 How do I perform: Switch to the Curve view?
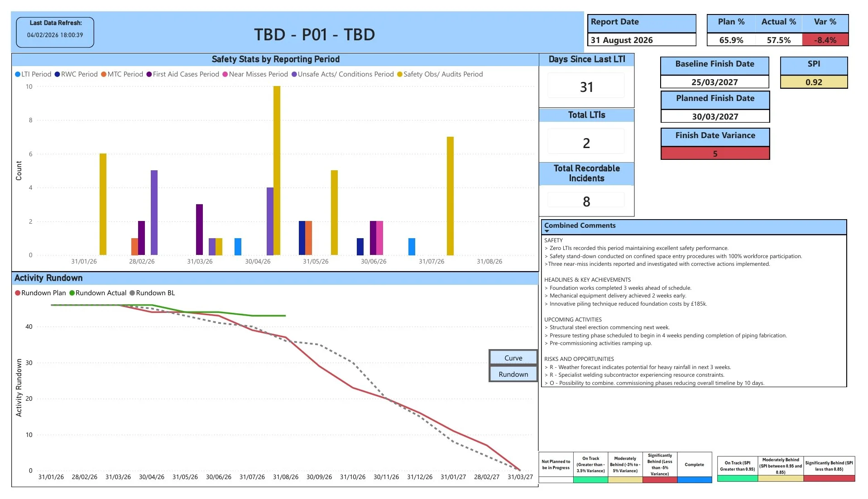[513, 357]
